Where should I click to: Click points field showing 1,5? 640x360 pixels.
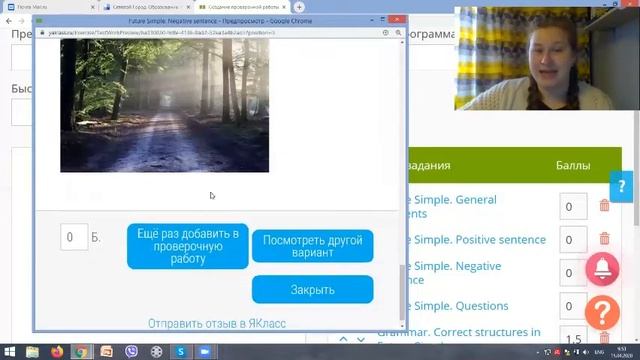pos(573,336)
